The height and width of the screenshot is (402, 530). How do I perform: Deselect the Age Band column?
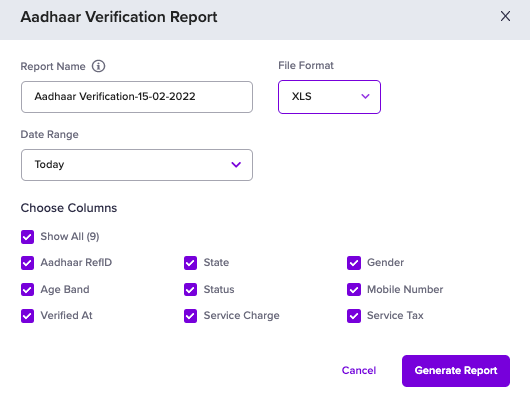(x=27, y=289)
